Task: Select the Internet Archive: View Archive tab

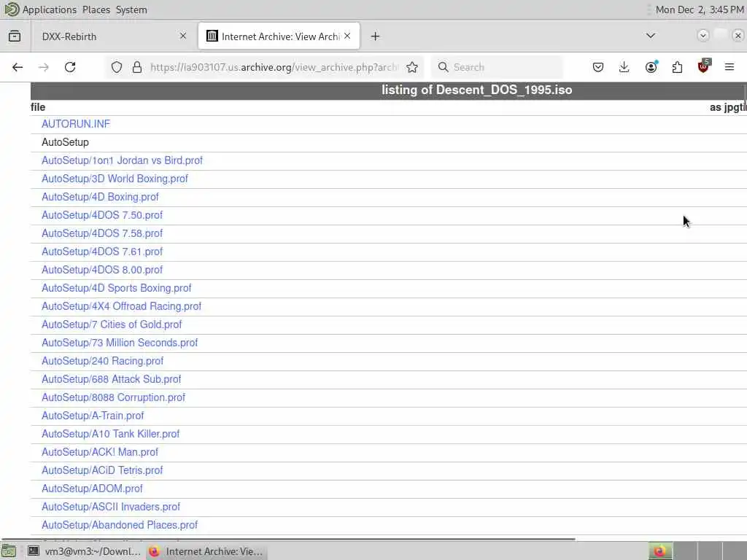Action: click(279, 36)
